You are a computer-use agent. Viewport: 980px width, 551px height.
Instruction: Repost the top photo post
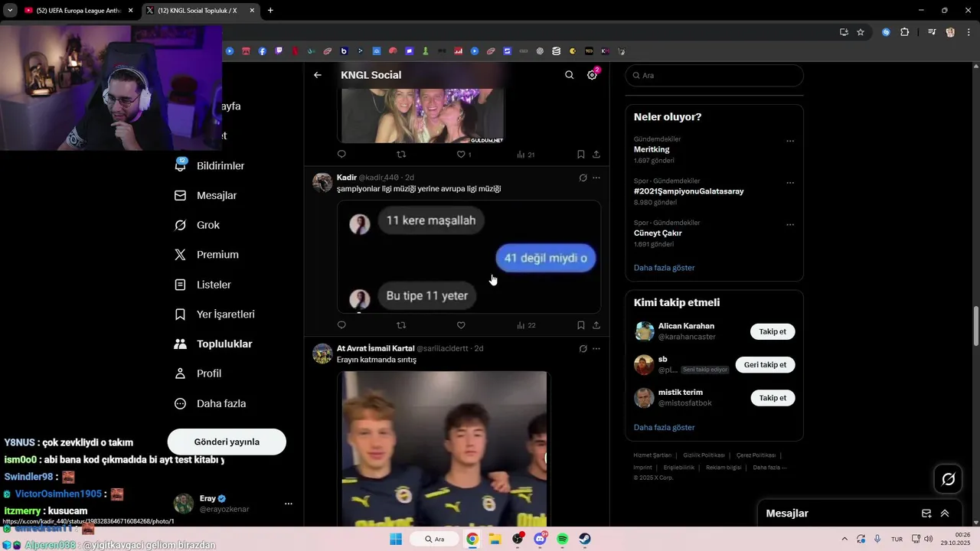tap(401, 155)
